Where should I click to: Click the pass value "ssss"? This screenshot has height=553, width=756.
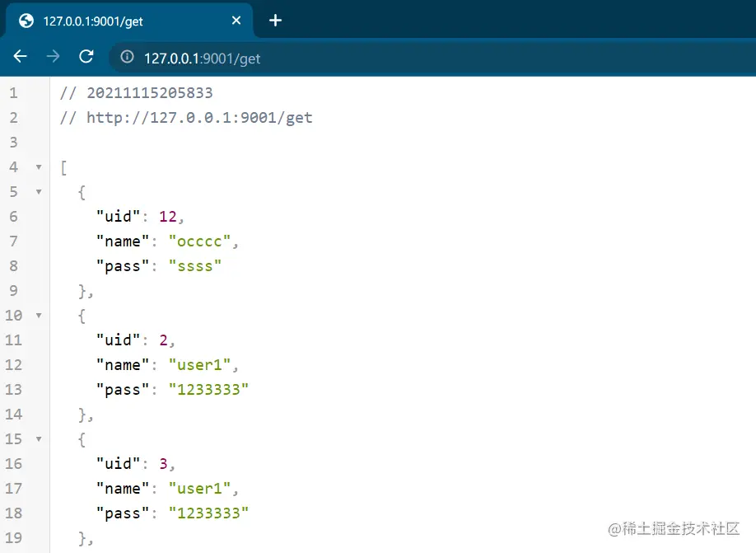(x=195, y=266)
